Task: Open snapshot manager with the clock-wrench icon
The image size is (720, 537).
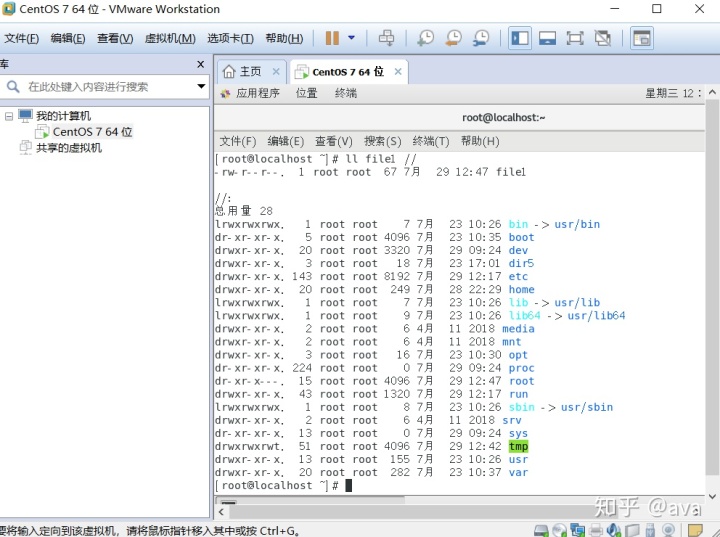Action: 481,38
